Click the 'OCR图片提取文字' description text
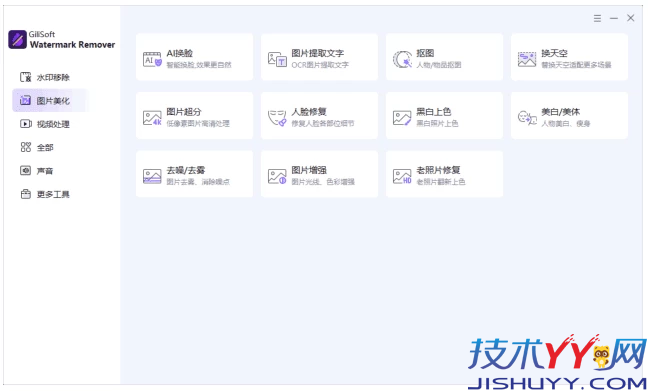This screenshot has width=648, height=391. tap(320, 65)
